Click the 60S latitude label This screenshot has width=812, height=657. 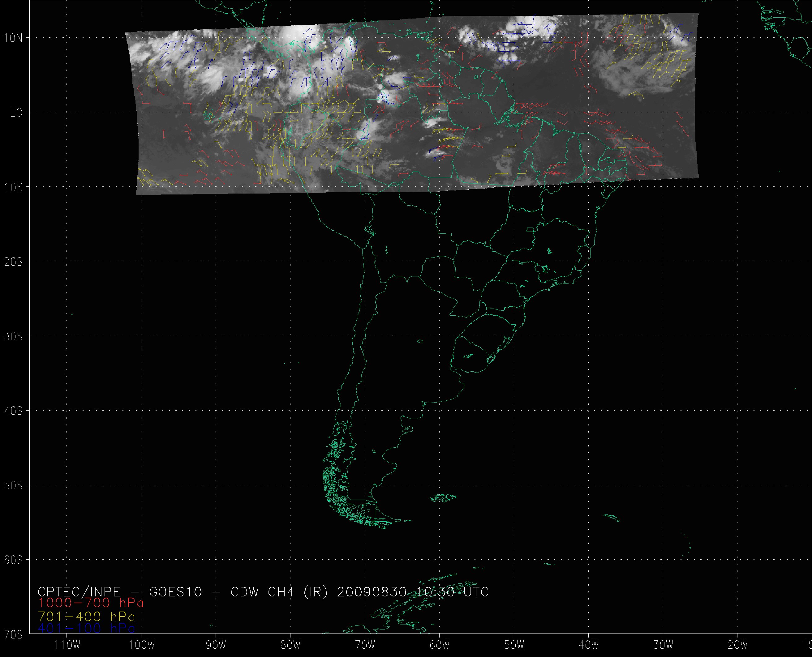(x=14, y=560)
